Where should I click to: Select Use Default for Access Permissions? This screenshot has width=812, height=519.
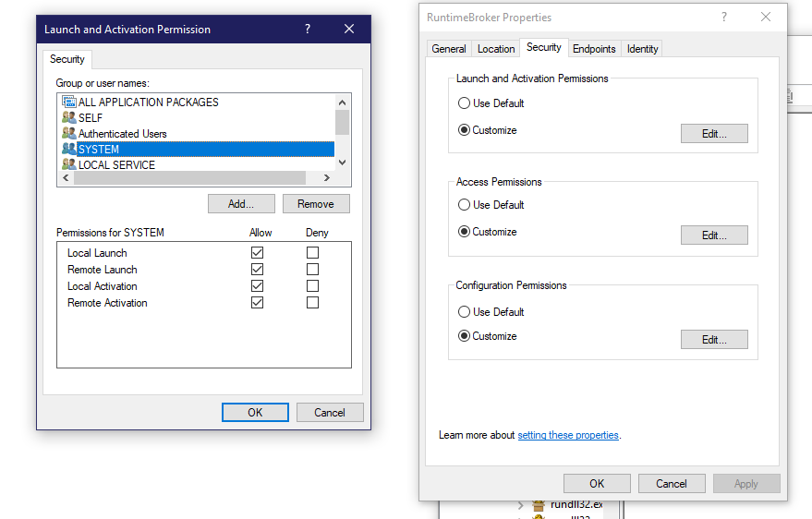464,205
